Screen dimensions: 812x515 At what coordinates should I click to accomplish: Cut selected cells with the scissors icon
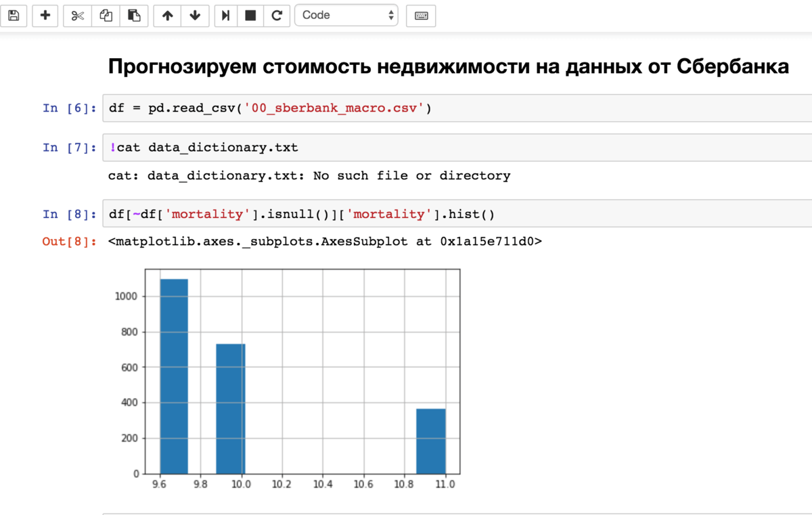(78, 15)
